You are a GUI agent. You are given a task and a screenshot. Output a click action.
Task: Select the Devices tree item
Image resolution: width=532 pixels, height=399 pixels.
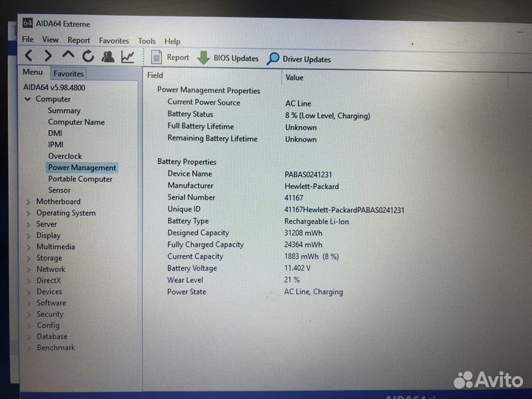tap(50, 291)
